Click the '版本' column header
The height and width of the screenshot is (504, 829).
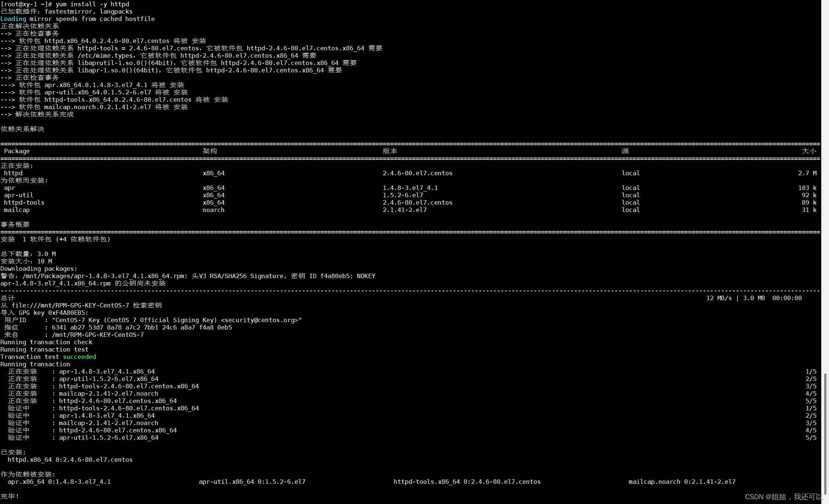[390, 151]
